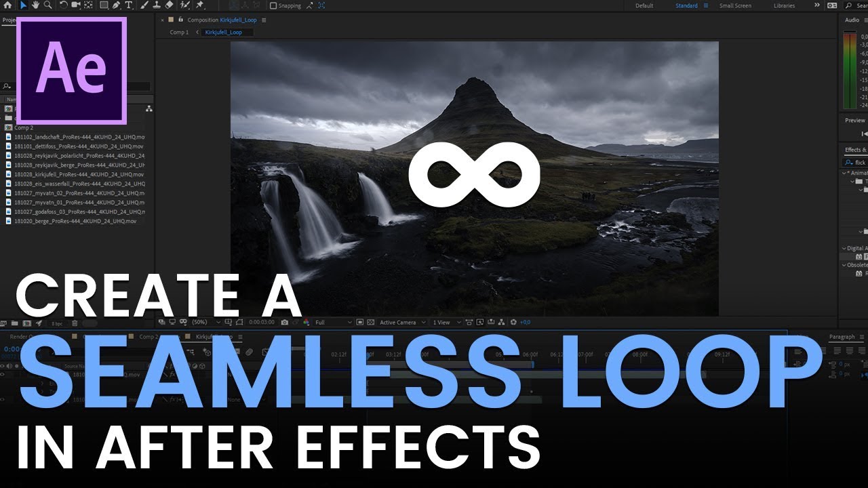The image size is (868, 488).
Task: Click the Project panel search field
Action: click(76, 86)
